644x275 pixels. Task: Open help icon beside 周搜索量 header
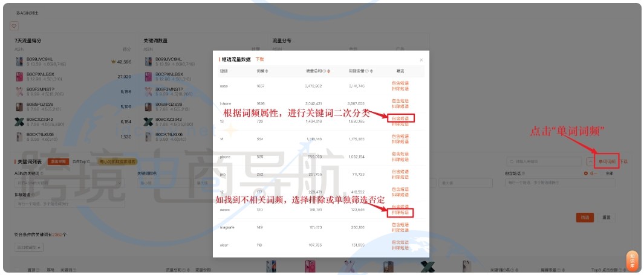click(x=367, y=71)
